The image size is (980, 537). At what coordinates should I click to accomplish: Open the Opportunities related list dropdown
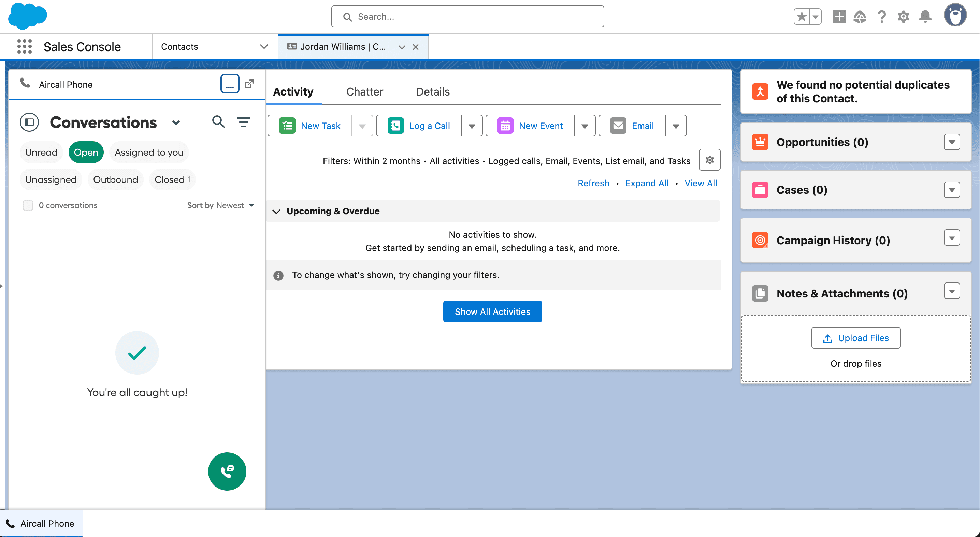[x=951, y=142]
